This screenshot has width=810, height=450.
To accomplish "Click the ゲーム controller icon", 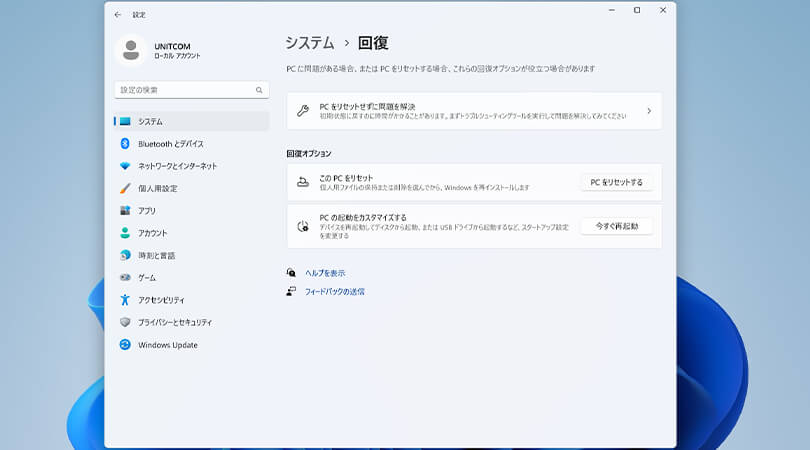I will (x=125, y=277).
